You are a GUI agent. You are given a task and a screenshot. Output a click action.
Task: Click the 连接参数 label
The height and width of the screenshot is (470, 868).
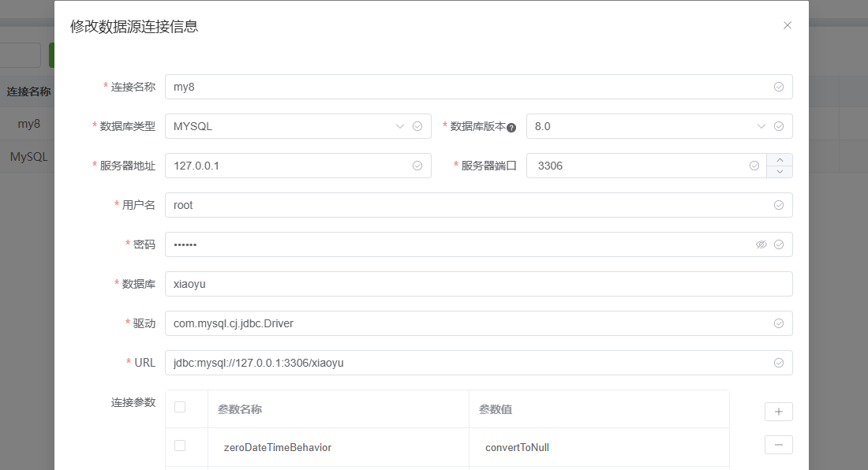coord(133,402)
